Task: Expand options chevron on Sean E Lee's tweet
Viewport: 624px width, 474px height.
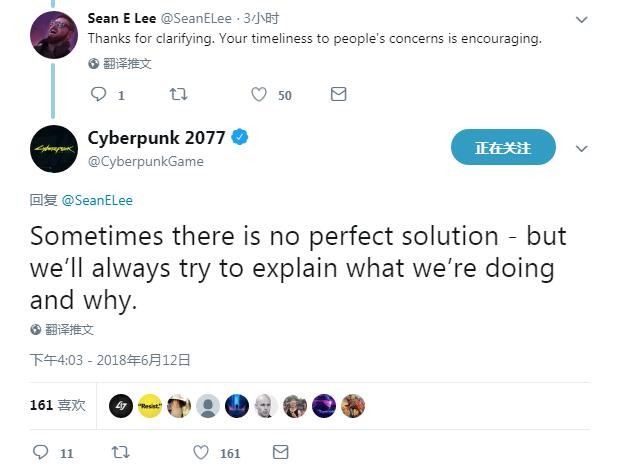Action: click(x=582, y=20)
